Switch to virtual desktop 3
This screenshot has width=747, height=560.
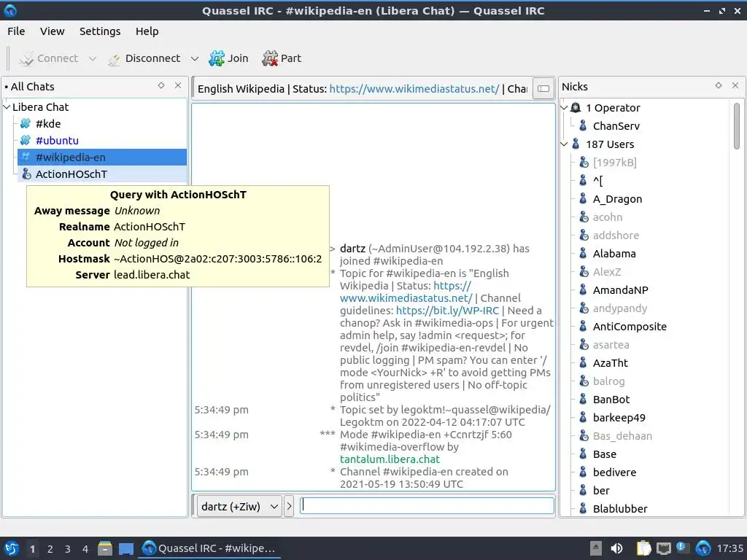(68, 549)
